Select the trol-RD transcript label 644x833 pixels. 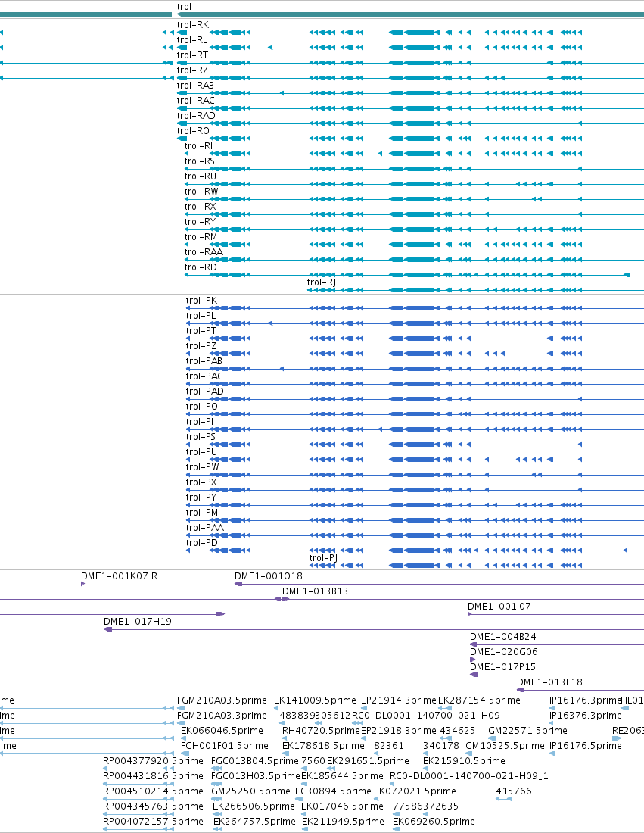[201, 267]
